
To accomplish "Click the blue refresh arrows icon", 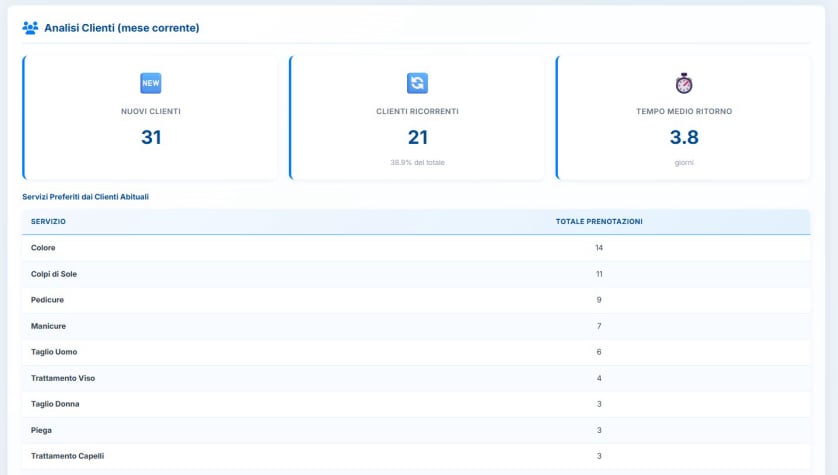I will (417, 83).
